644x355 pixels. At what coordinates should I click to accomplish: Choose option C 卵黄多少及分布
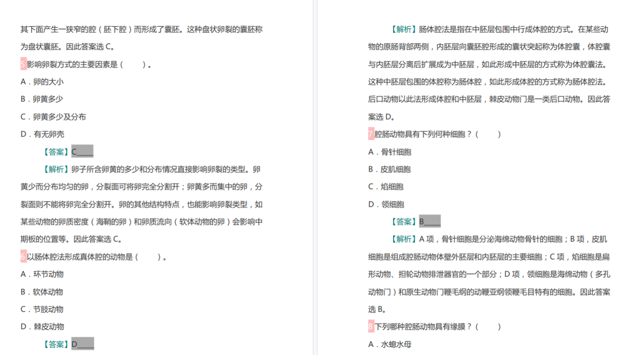tap(53, 117)
